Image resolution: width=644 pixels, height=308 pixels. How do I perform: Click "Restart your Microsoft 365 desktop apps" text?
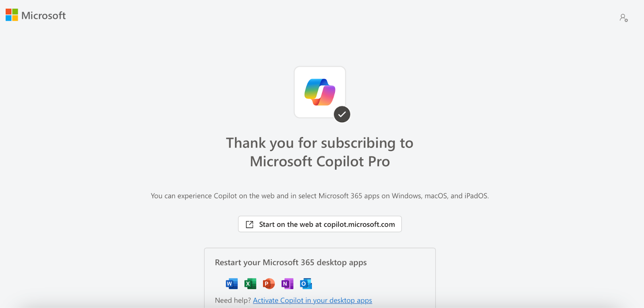pyautogui.click(x=291, y=263)
